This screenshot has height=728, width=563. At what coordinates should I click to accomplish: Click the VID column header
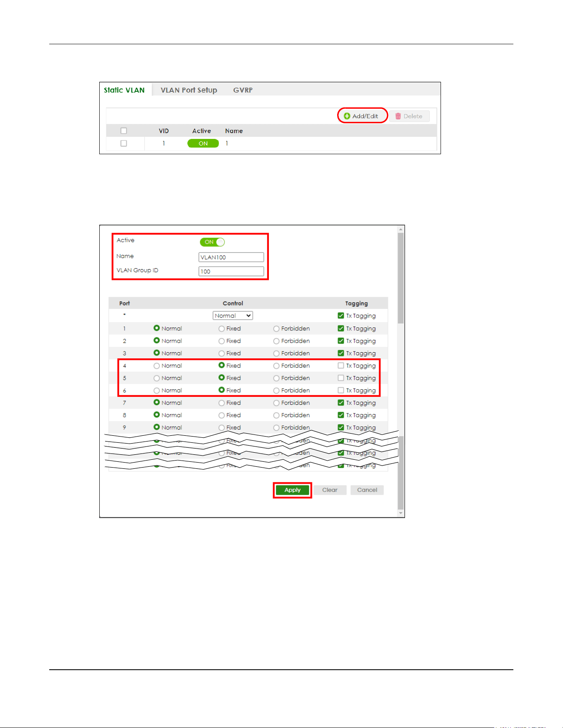tap(164, 131)
